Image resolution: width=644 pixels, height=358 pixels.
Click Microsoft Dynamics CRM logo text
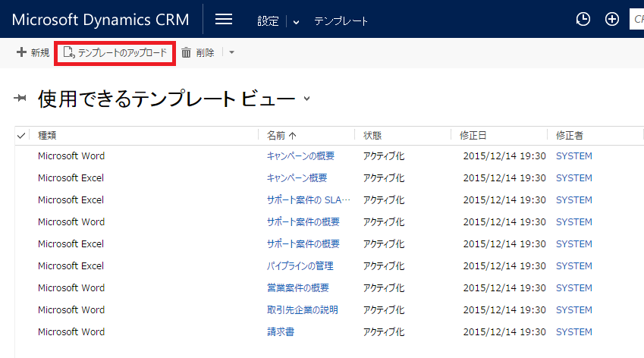point(101,20)
